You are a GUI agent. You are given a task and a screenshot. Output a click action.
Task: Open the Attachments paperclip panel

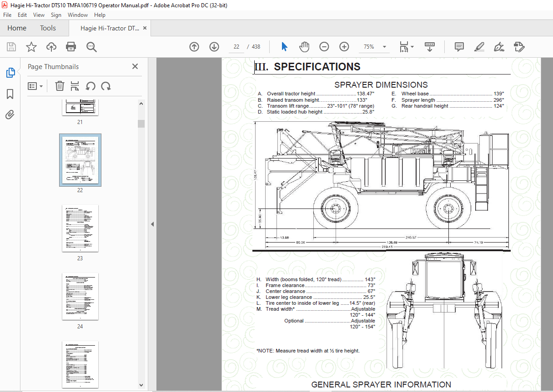pyautogui.click(x=10, y=114)
